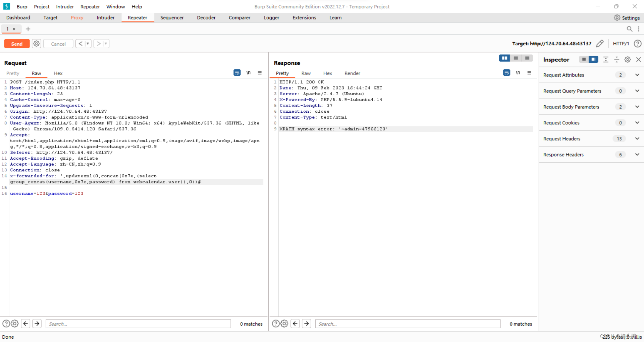
Task: Click the Inspector settings gear icon
Action: point(628,59)
